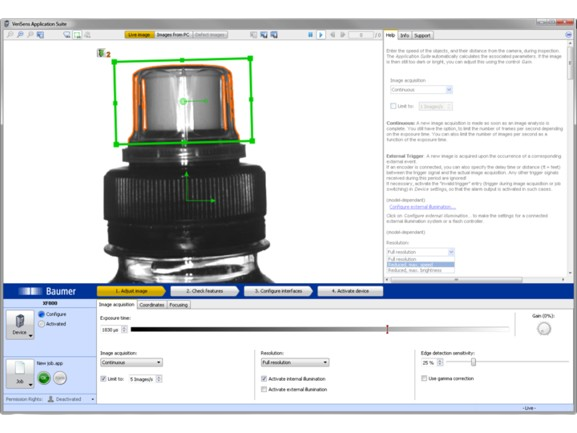Viewport: 577px width, 433px height.
Task: Click the Defect images button
Action: (210, 35)
